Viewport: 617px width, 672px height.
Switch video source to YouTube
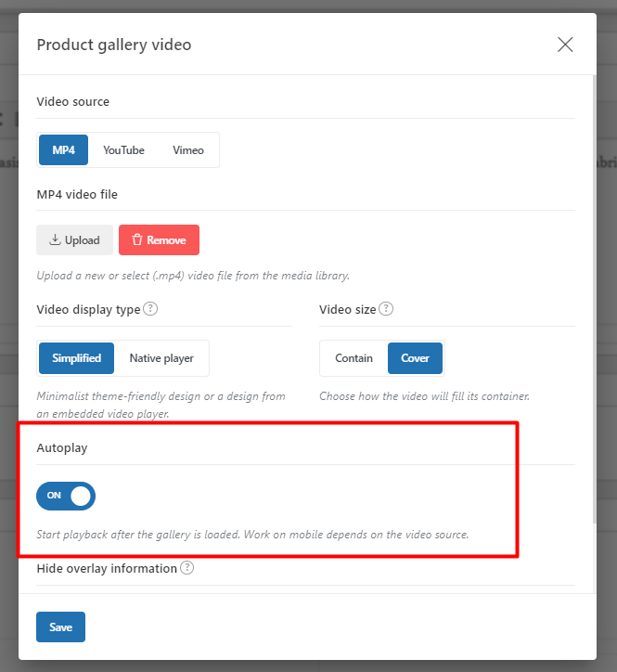(x=123, y=150)
